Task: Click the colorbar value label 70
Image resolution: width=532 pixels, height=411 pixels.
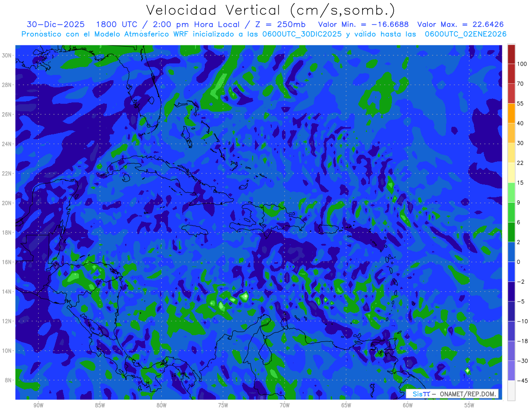Action: [520, 84]
